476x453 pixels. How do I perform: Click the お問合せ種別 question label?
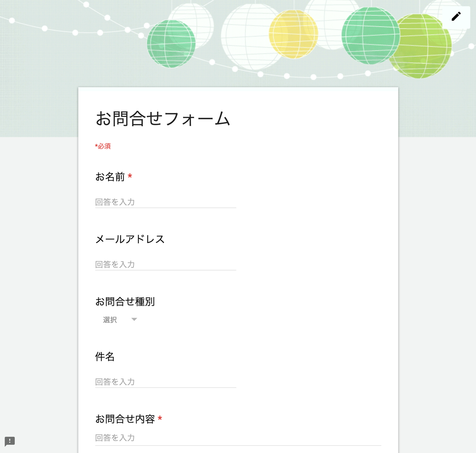pos(125,301)
